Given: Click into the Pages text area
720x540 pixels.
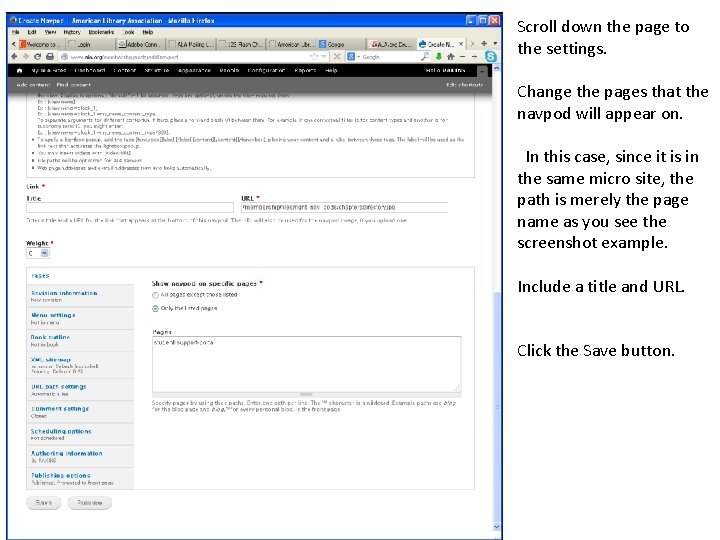Looking at the screenshot, I should click(306, 365).
